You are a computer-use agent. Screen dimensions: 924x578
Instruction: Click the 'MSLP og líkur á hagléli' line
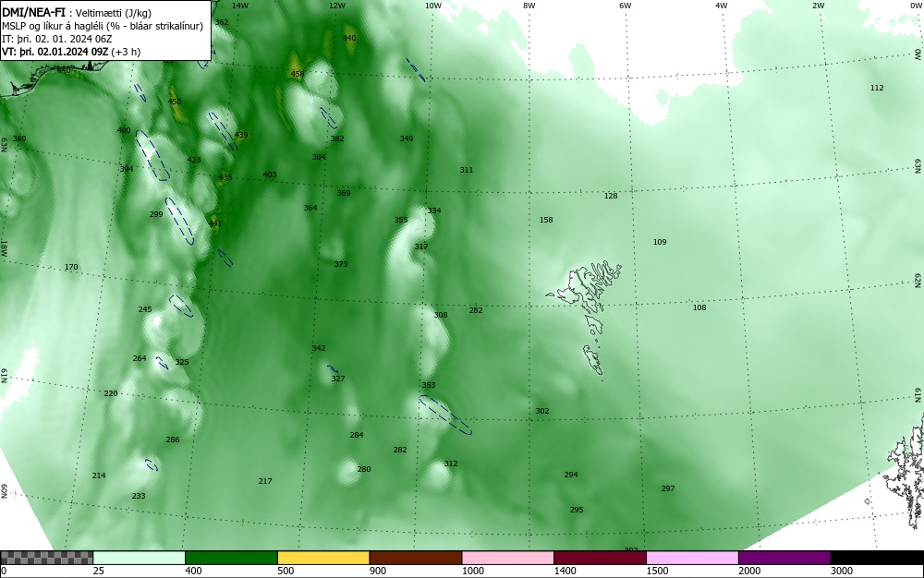(x=103, y=26)
